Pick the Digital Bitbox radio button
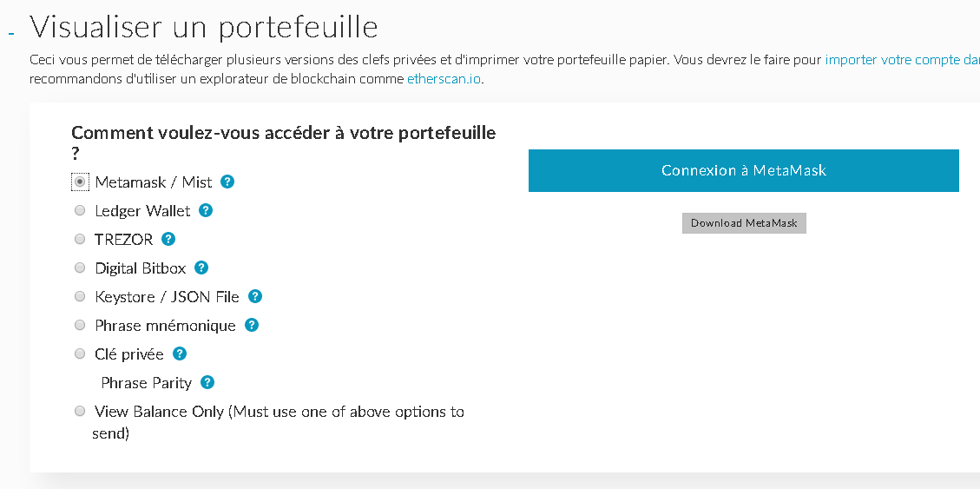This screenshot has height=489, width=980. pyautogui.click(x=80, y=268)
